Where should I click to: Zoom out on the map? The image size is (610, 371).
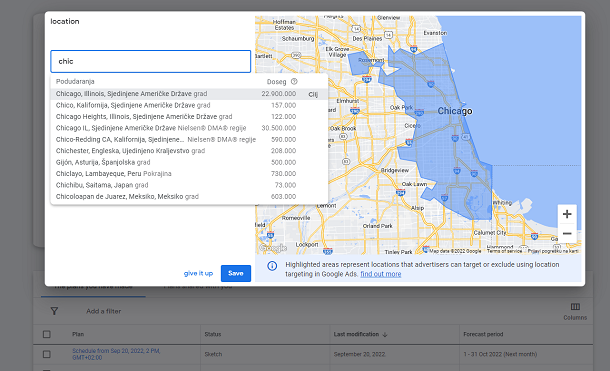pos(567,234)
